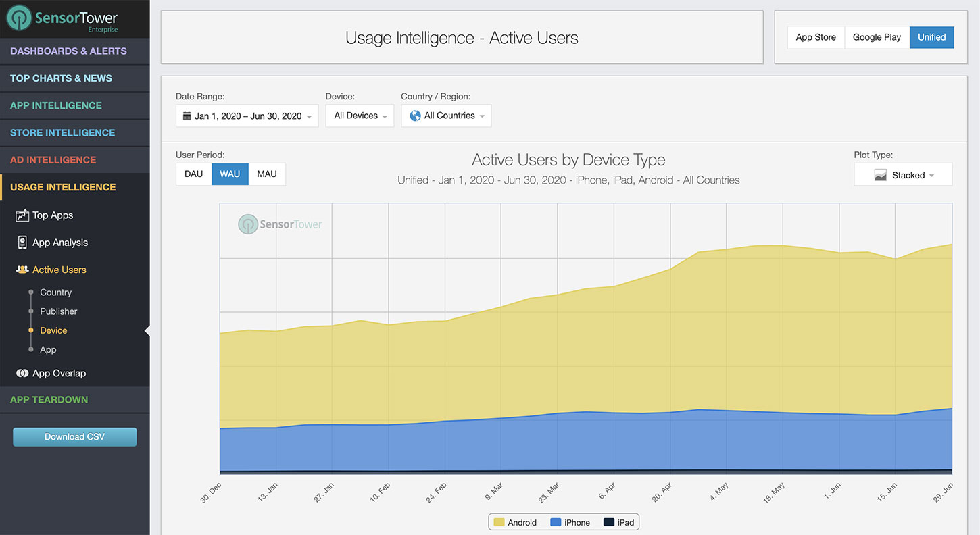Switch user period to DAU
The image size is (980, 535).
pos(193,174)
